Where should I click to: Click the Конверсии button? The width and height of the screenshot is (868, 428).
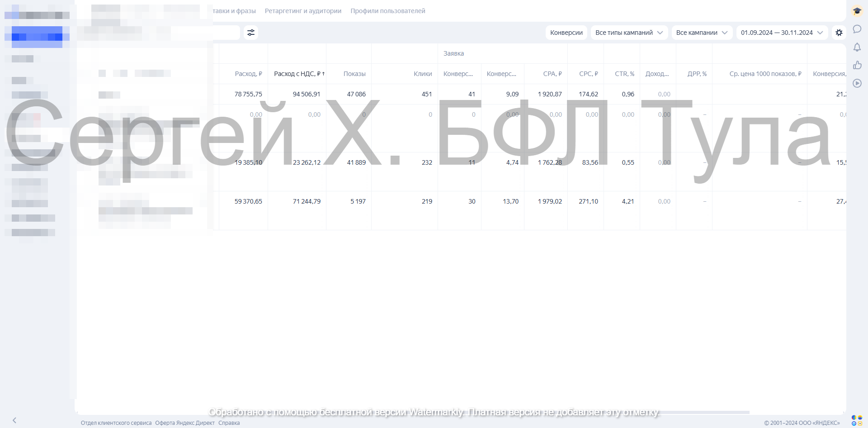[566, 33]
